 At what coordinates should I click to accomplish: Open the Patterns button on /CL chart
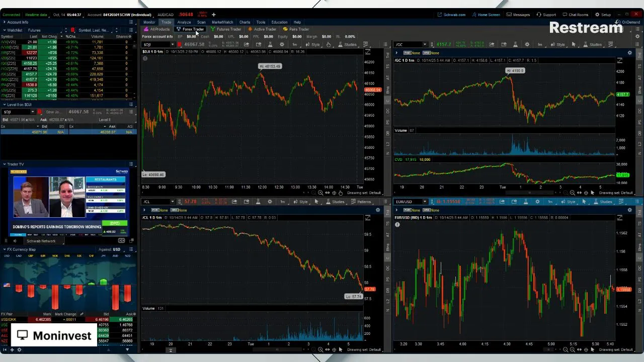click(x=360, y=202)
